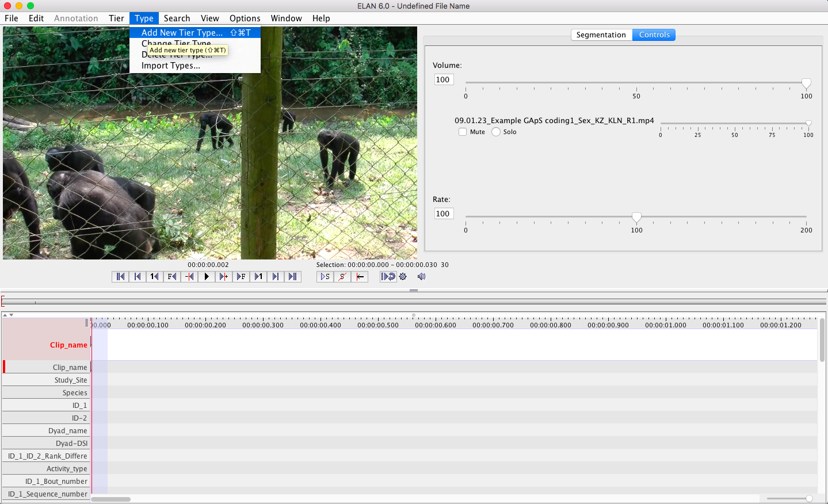Switch to the Controls tab
The image size is (828, 504).
tap(654, 35)
